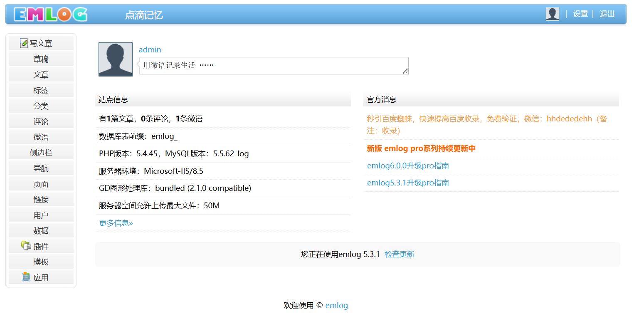This screenshot has width=644, height=316.
Task: Click the 站点信息 panel header
Action: pos(223,100)
